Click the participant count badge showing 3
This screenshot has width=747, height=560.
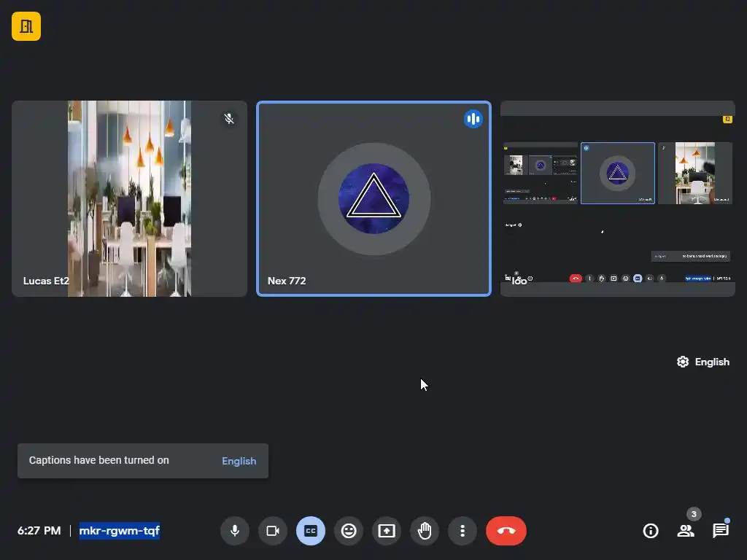[x=694, y=514]
